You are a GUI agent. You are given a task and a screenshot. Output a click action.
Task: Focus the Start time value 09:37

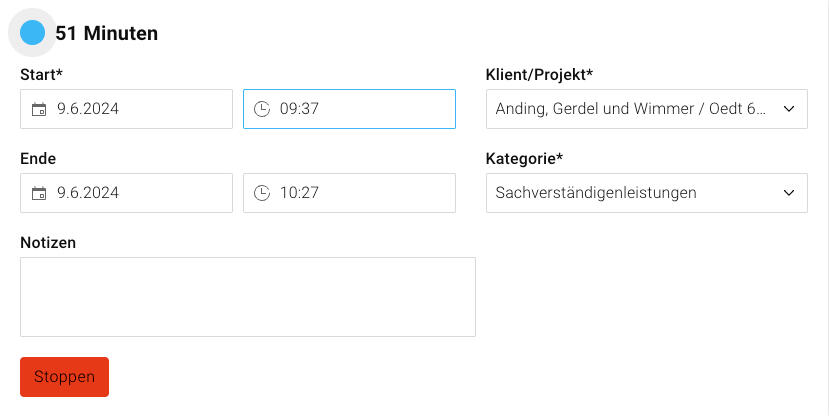point(299,109)
